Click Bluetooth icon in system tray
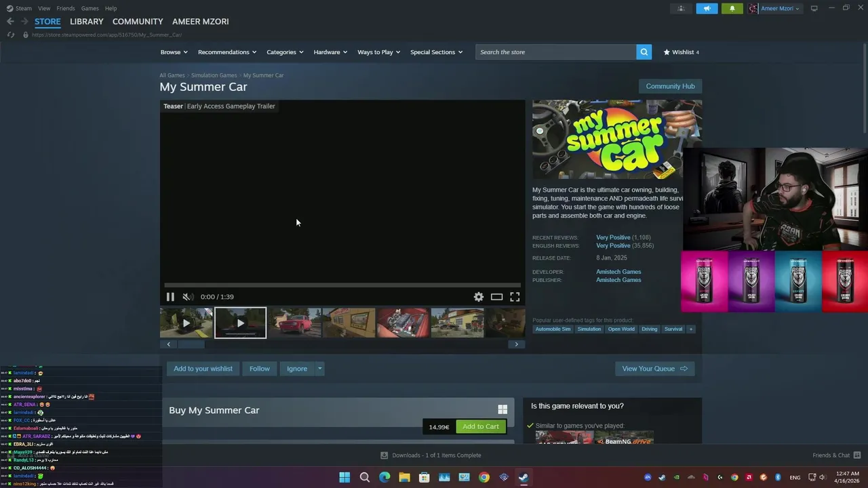The width and height of the screenshot is (868, 488). pos(778,477)
